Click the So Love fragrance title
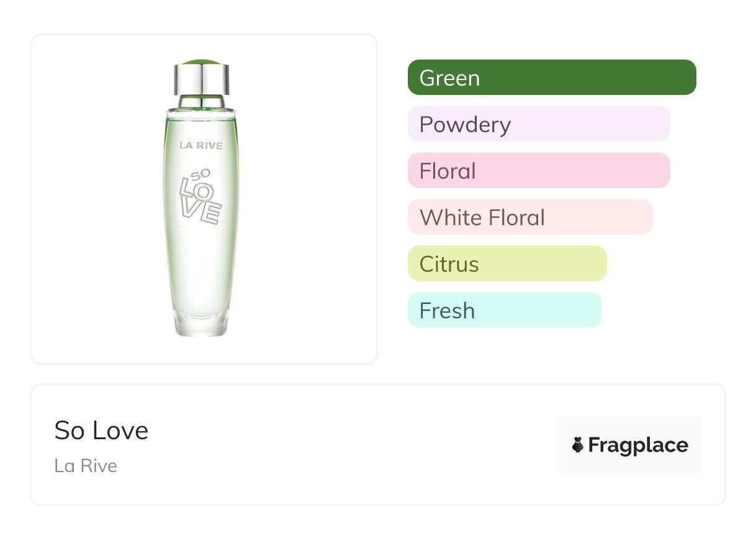Image resolution: width=756 pixels, height=536 pixels. coord(101,431)
